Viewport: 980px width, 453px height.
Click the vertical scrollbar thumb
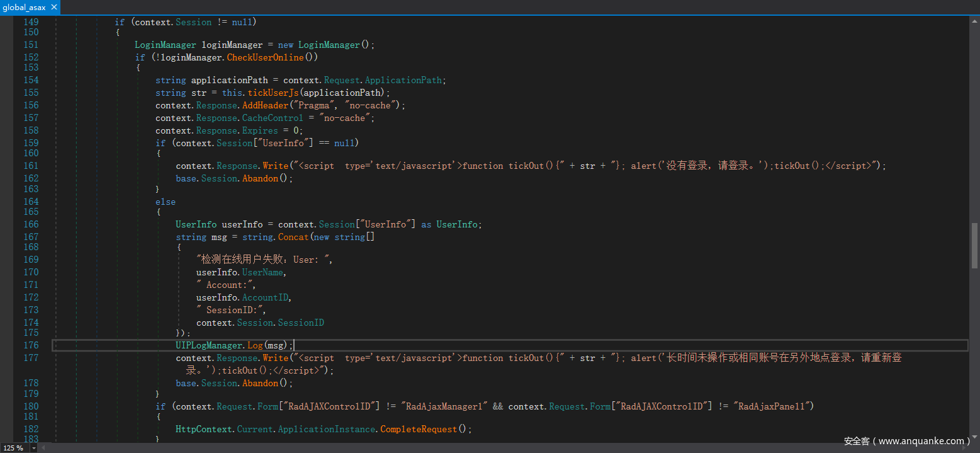click(974, 245)
